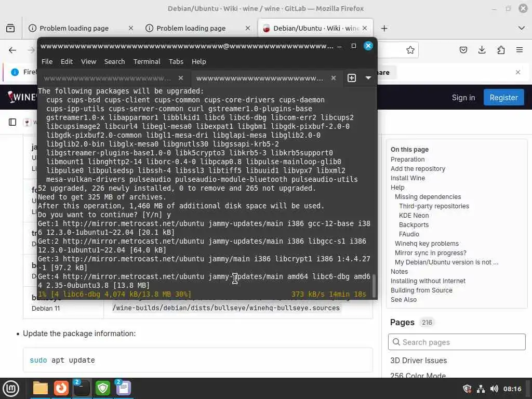Open the 3D Driver Issues wiki page
Image resolution: width=532 pixels, height=399 pixels.
click(418, 361)
